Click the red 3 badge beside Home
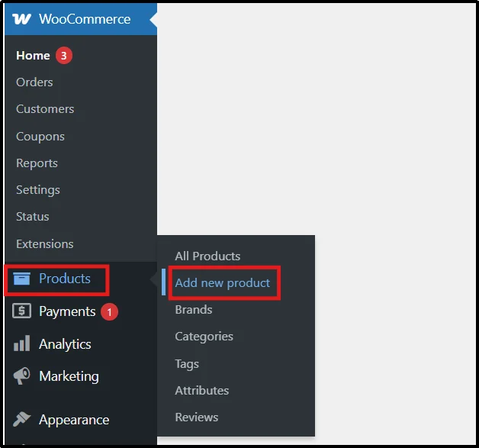The image size is (479, 448). tap(63, 56)
